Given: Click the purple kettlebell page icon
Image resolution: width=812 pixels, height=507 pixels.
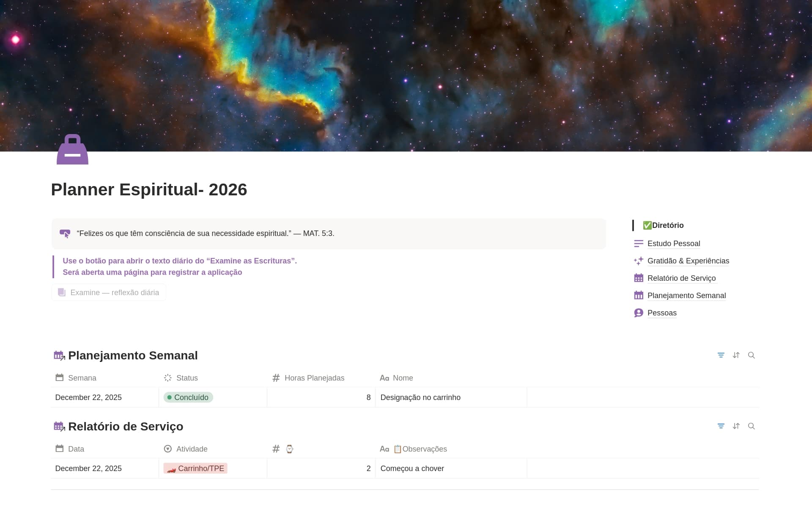Looking at the screenshot, I should point(72,150).
